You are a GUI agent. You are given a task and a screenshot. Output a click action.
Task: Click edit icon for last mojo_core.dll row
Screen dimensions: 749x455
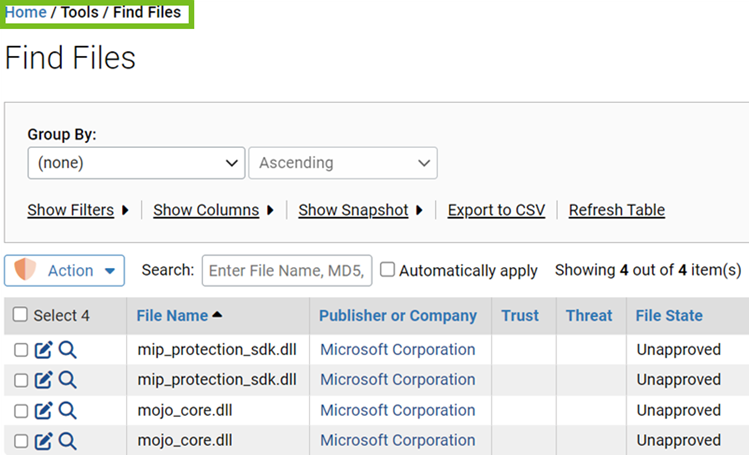tap(44, 441)
